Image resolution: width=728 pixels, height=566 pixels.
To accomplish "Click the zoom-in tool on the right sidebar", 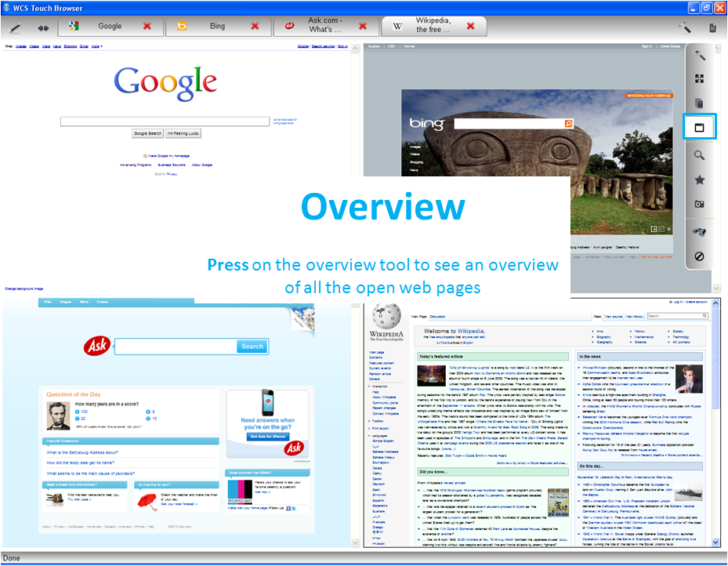I will 700,56.
